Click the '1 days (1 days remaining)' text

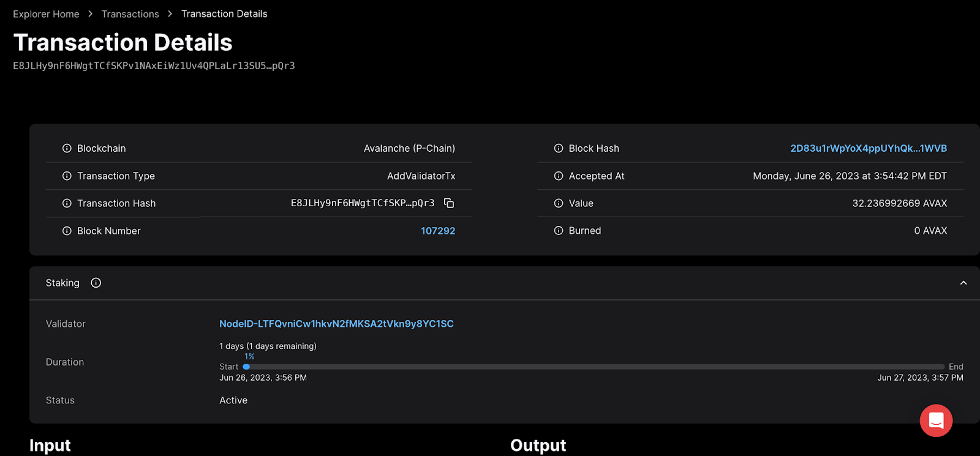(268, 346)
